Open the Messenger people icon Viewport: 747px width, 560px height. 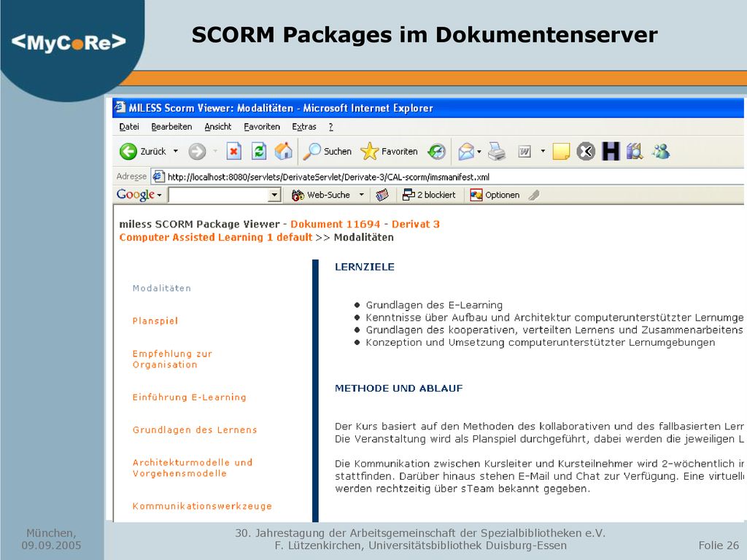[661, 152]
